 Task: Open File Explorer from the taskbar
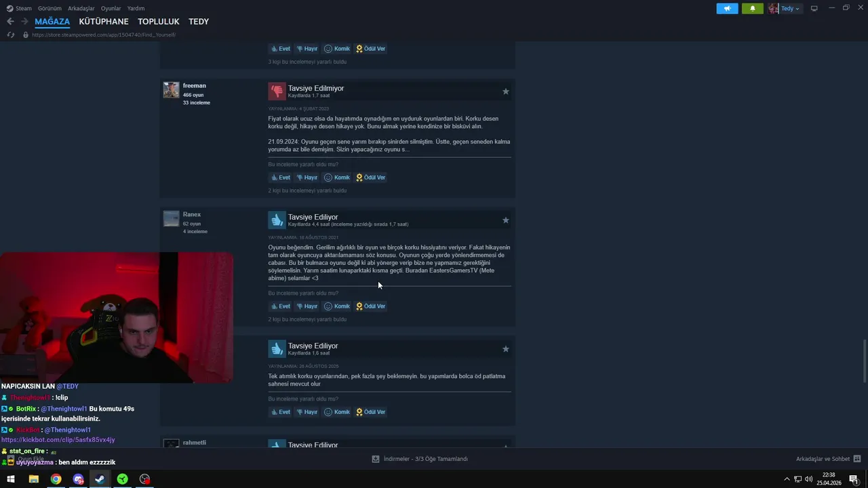[x=33, y=479]
